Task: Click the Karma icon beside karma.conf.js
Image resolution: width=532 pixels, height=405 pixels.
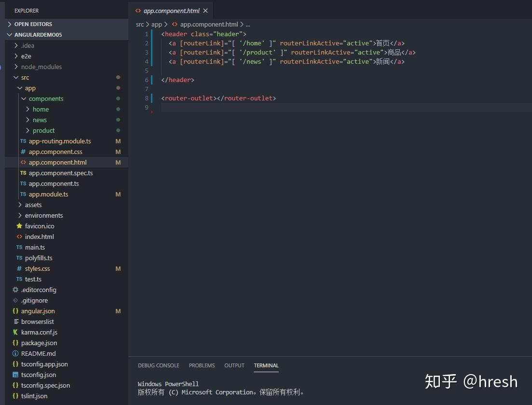Action: click(x=15, y=332)
